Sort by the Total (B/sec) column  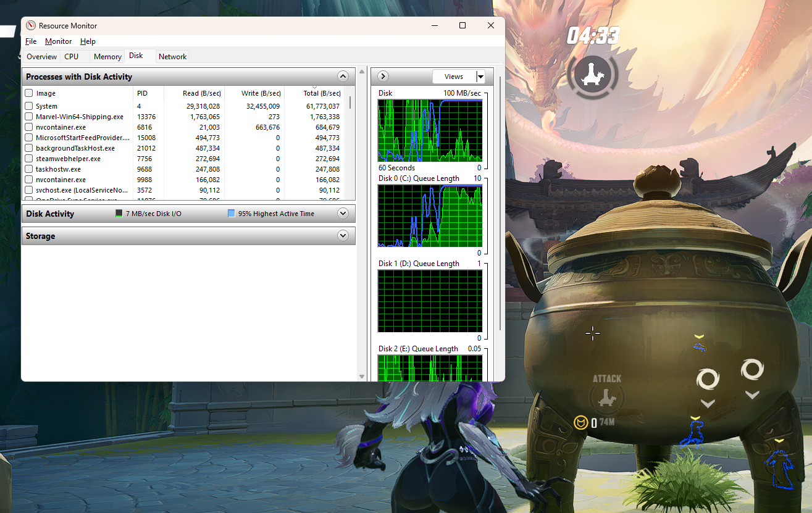point(314,93)
